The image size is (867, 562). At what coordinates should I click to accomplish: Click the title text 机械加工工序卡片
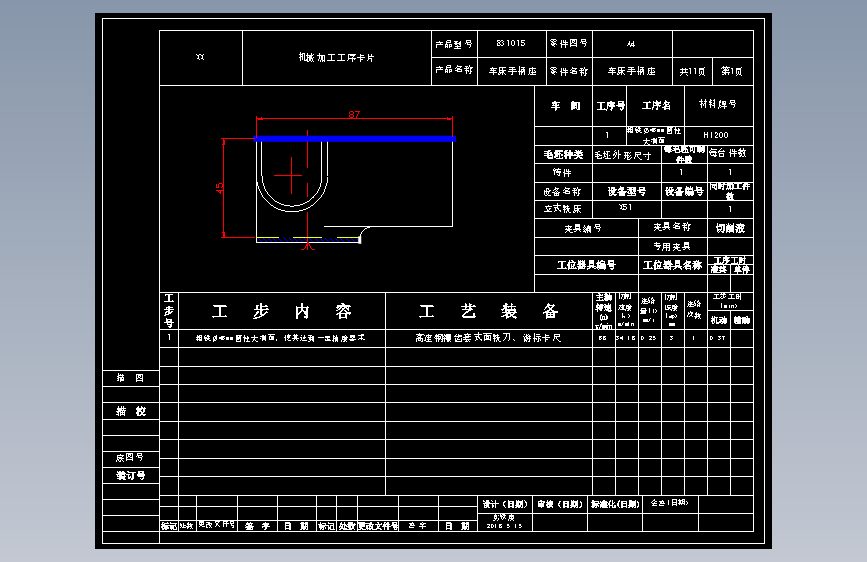[336, 58]
